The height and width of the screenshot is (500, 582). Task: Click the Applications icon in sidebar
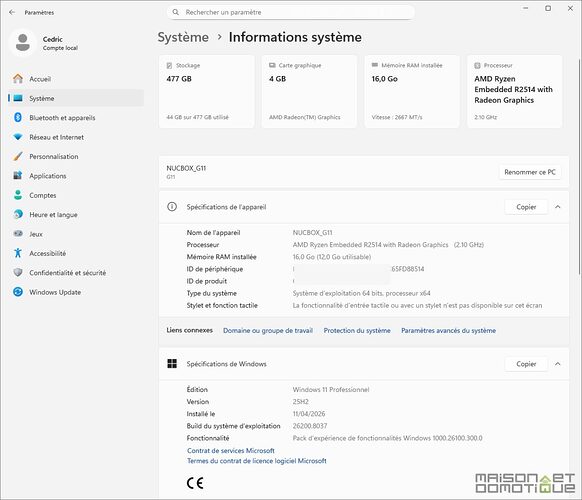pyautogui.click(x=18, y=176)
